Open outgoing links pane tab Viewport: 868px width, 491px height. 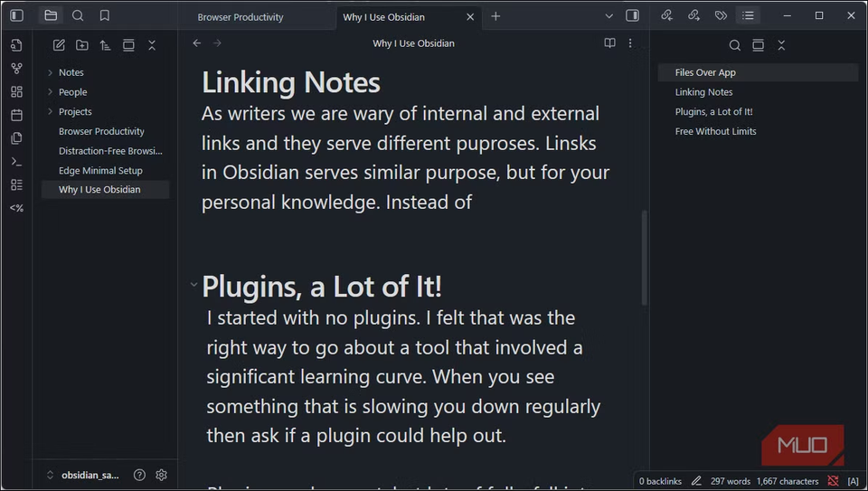[693, 15]
